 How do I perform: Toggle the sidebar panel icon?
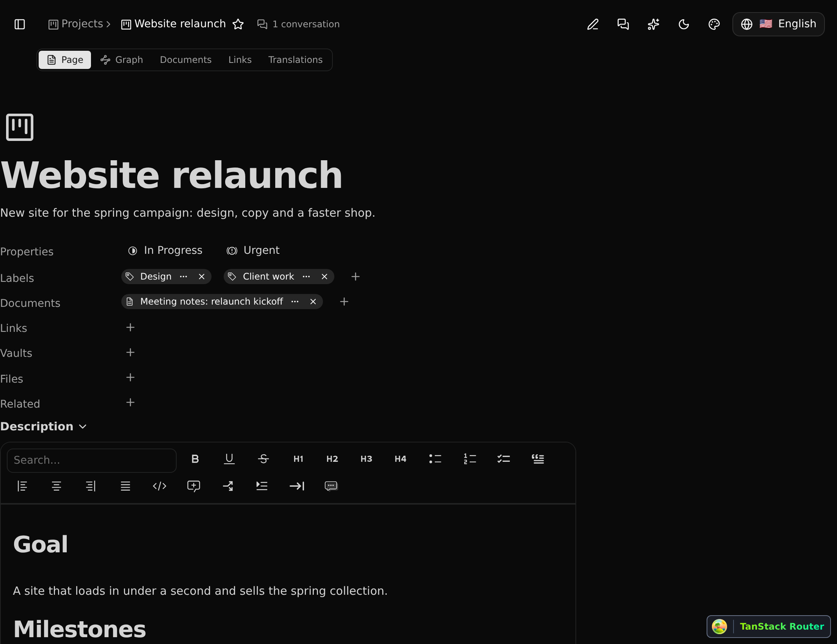[20, 24]
